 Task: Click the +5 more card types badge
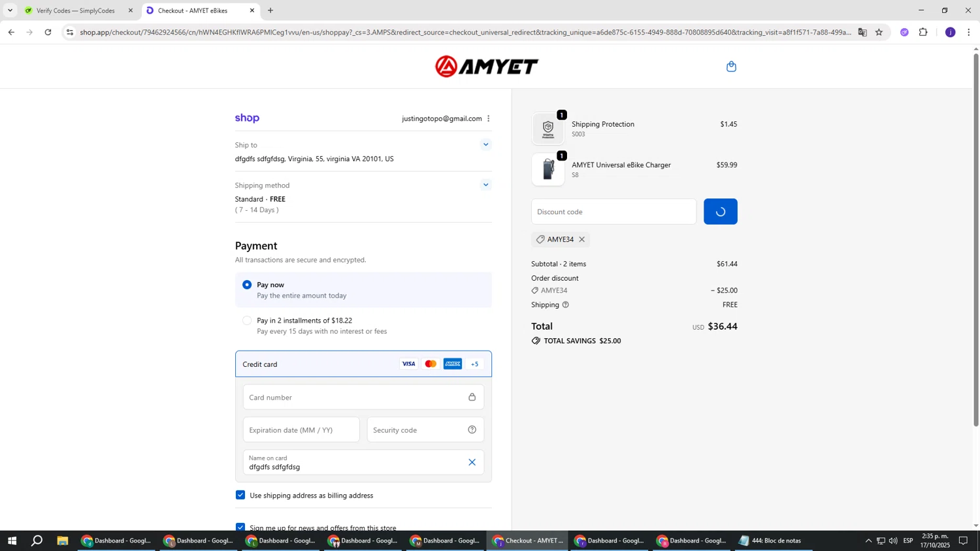475,364
